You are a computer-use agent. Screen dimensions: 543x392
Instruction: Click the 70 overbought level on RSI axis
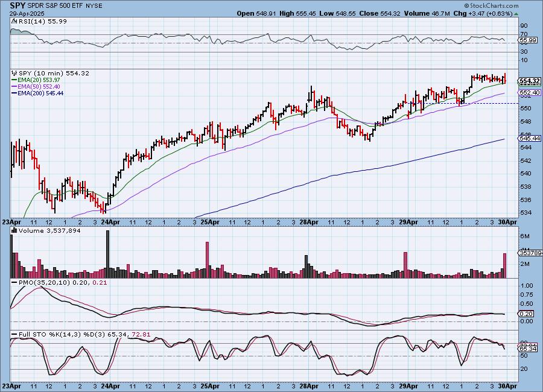pos(524,34)
